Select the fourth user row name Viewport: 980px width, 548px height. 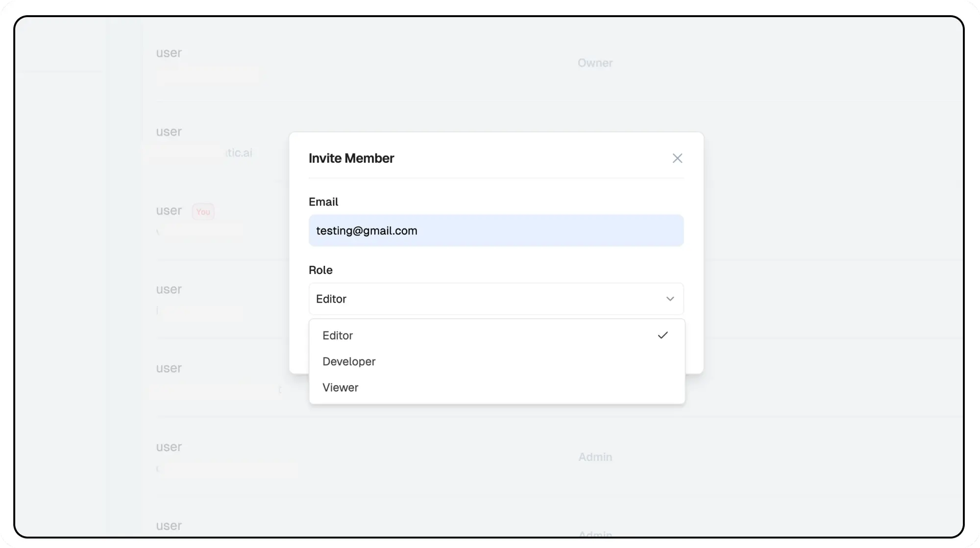click(169, 289)
